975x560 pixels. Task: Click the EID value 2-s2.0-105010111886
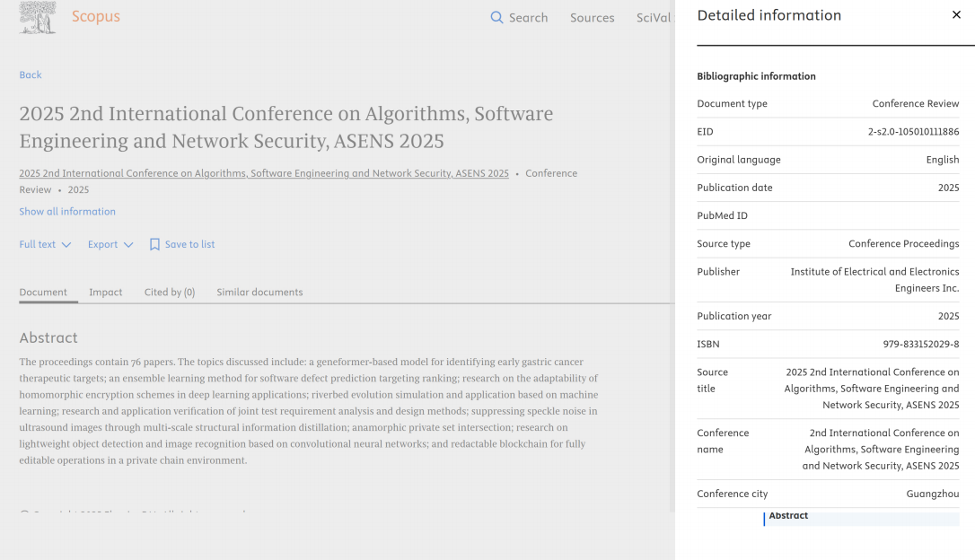[913, 132]
